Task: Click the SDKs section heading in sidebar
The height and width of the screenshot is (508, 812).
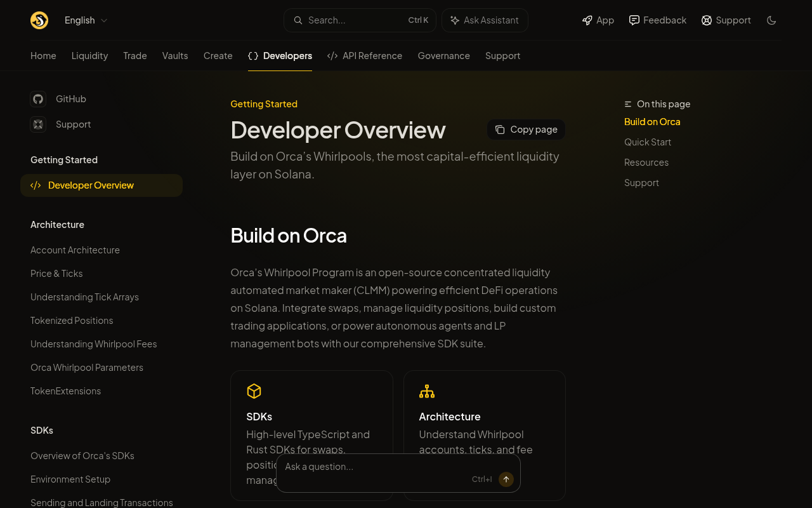Action: [42, 431]
